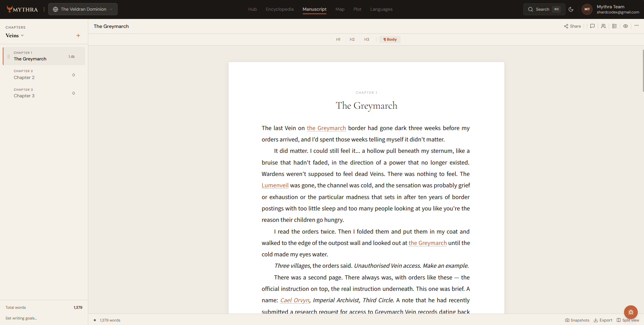The image size is (644, 325).
Task: Click the Export button
Action: point(603,320)
